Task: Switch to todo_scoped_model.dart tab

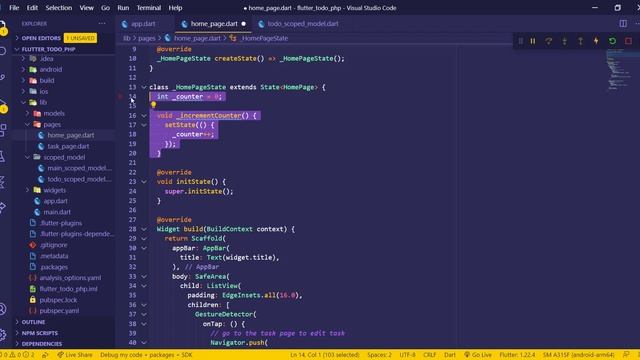Action: 303,24
